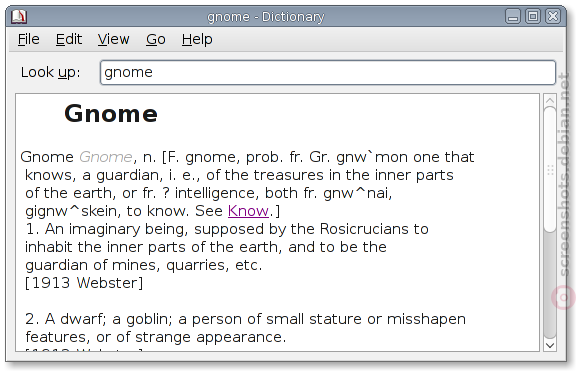
Task: Open the Go menu
Action: tap(156, 39)
